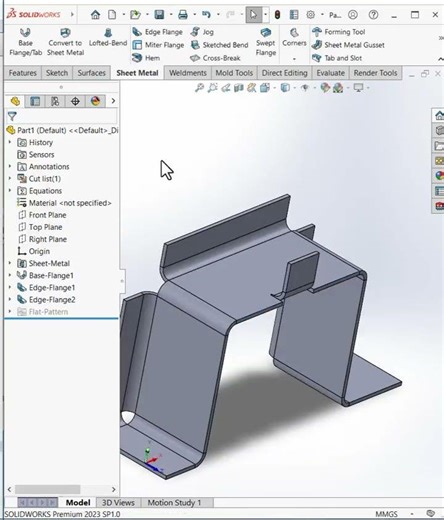Select the Tab and Slot tool
Screen dimensions: 444x520
[x=337, y=58]
